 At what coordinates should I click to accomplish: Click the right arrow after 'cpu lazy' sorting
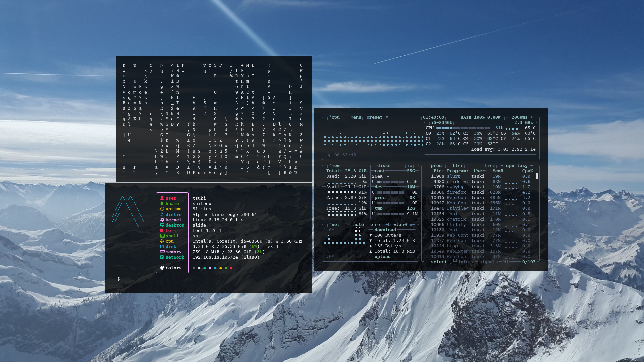[531, 166]
